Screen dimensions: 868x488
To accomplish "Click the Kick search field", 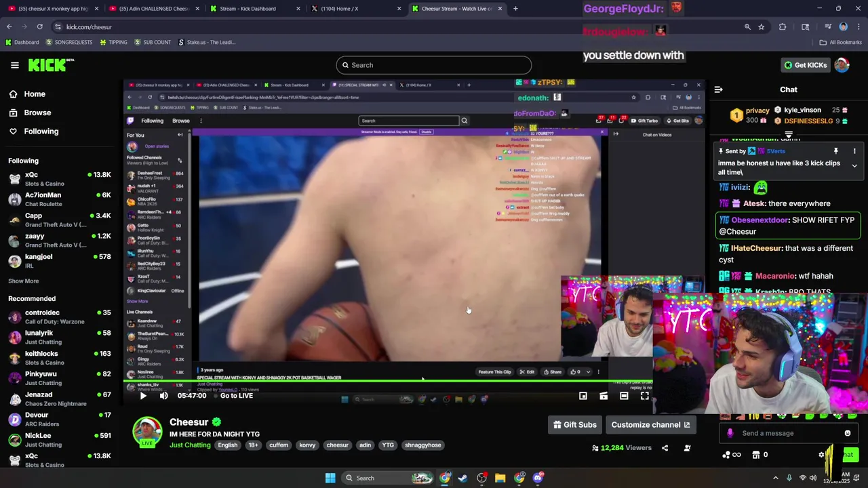I will tap(434, 65).
